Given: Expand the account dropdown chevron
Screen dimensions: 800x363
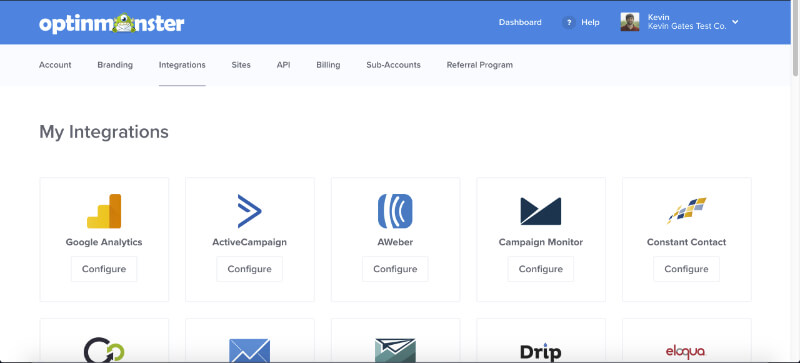Looking at the screenshot, I should tap(735, 22).
